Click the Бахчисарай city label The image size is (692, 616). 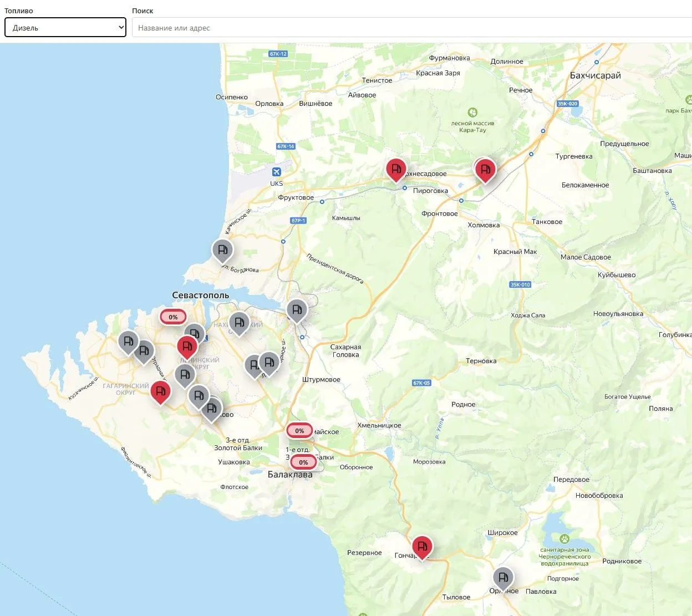click(596, 75)
